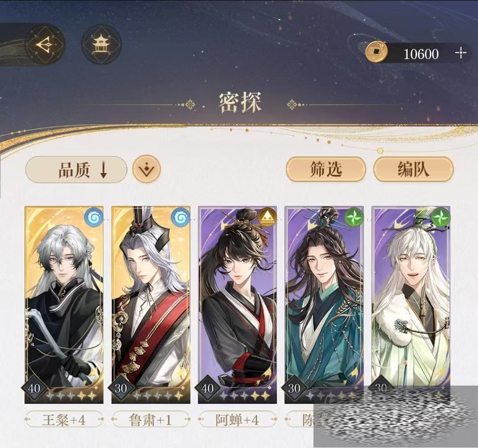Viewport: 478px width, 448px height.
Task: Toggle the sort order arrow next to 品质
Action: coord(103,170)
